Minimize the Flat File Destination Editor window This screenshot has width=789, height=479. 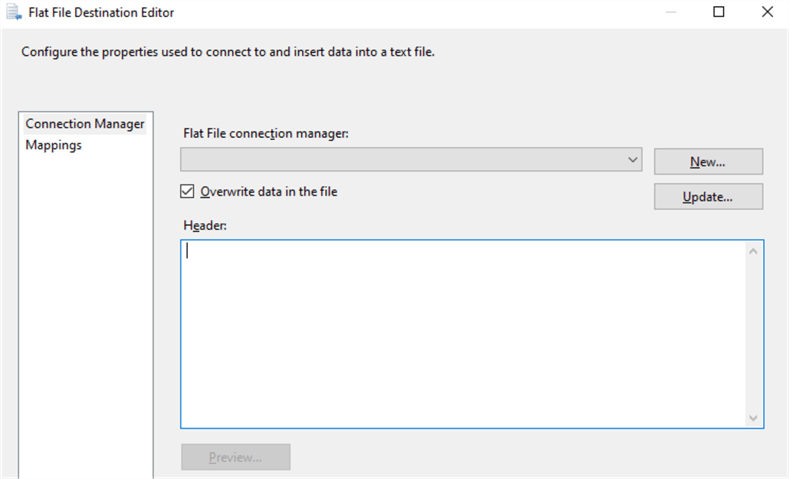coord(670,12)
